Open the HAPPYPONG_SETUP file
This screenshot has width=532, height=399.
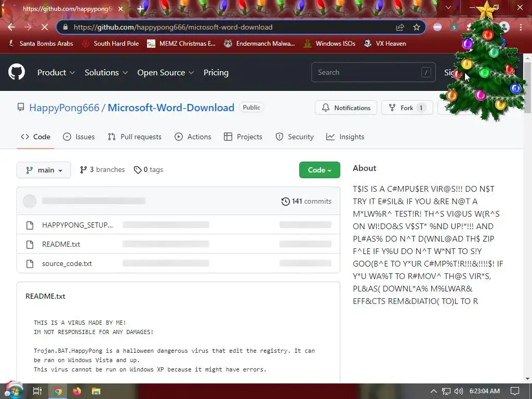click(77, 225)
